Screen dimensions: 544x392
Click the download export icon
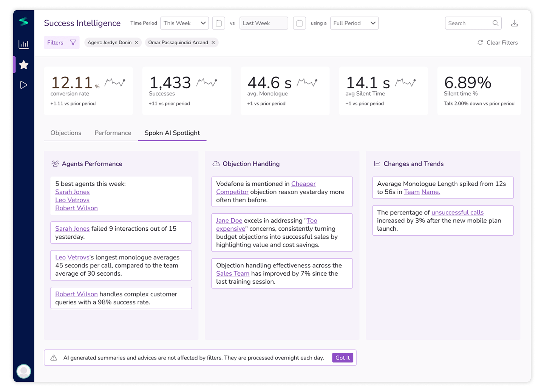[x=515, y=23]
